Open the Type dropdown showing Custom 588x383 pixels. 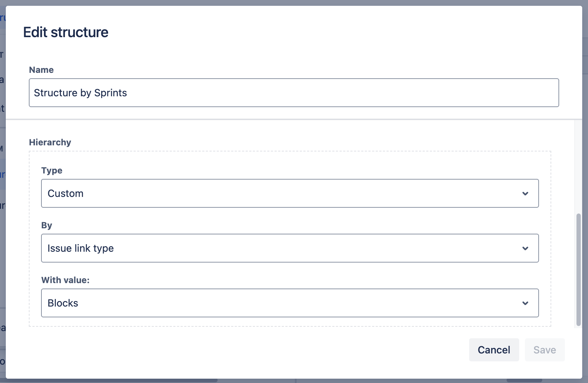pyautogui.click(x=290, y=193)
